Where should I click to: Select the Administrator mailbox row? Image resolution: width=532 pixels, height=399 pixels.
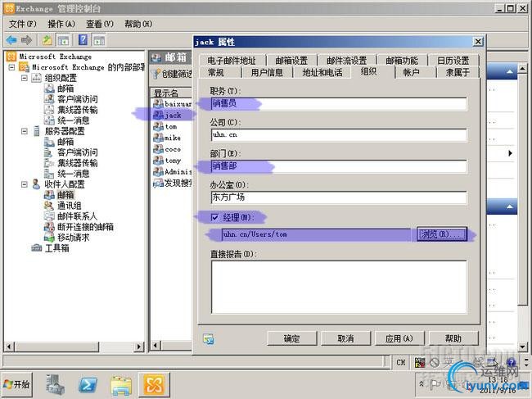point(173,171)
